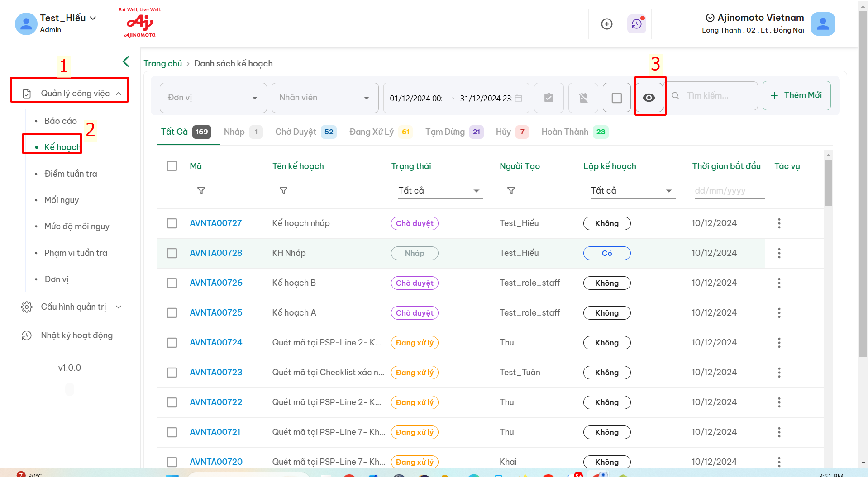Click the crossed-out document icon in toolbar
This screenshot has height=477, width=868.
[583, 98]
